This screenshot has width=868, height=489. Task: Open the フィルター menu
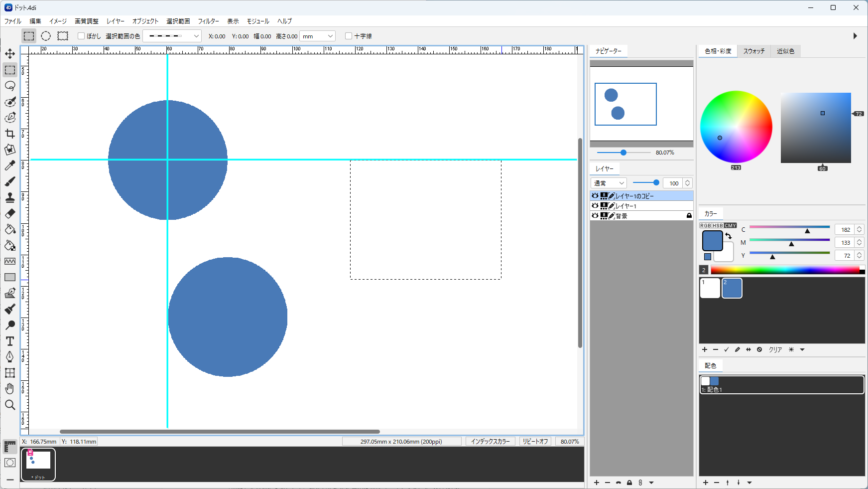point(208,21)
